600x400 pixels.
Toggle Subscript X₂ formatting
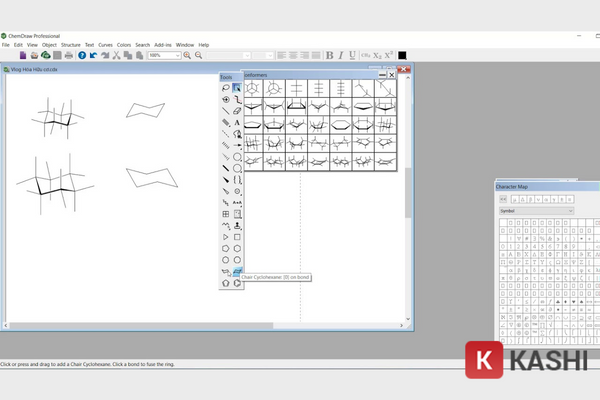(x=377, y=56)
